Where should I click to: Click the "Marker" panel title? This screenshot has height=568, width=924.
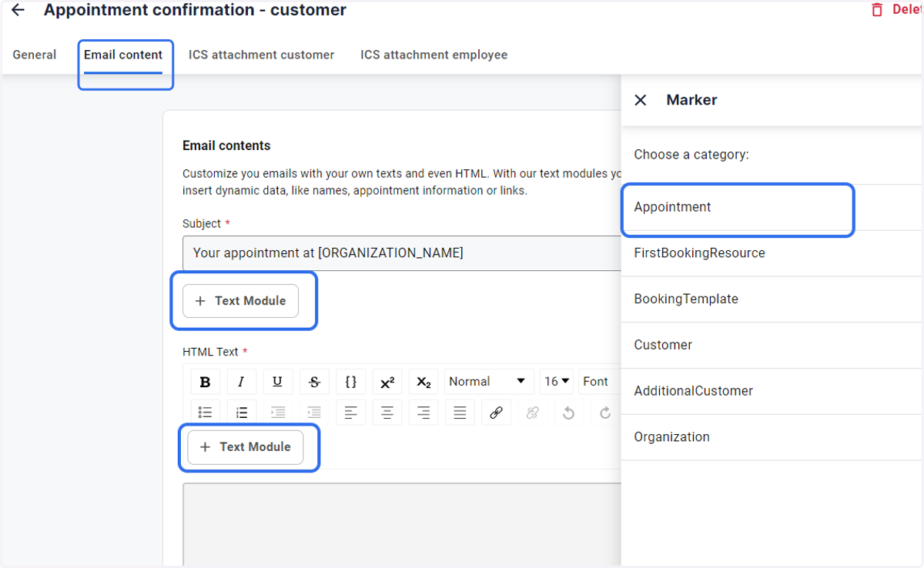[x=691, y=100]
